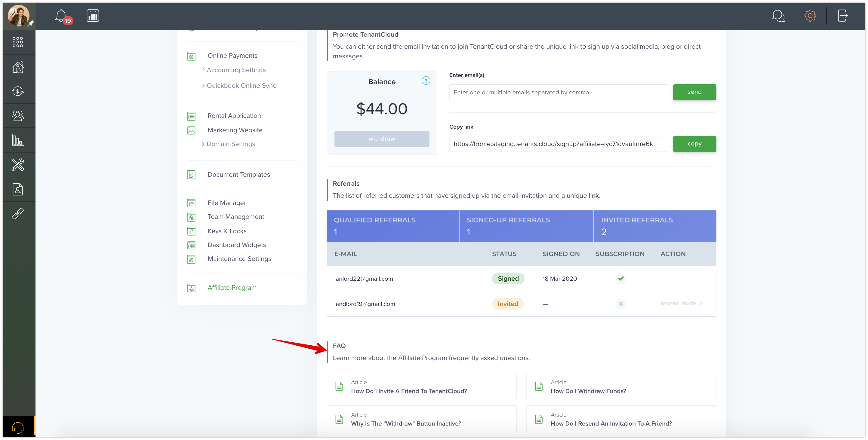Open the user profile avatar
The image size is (868, 440).
(x=19, y=16)
